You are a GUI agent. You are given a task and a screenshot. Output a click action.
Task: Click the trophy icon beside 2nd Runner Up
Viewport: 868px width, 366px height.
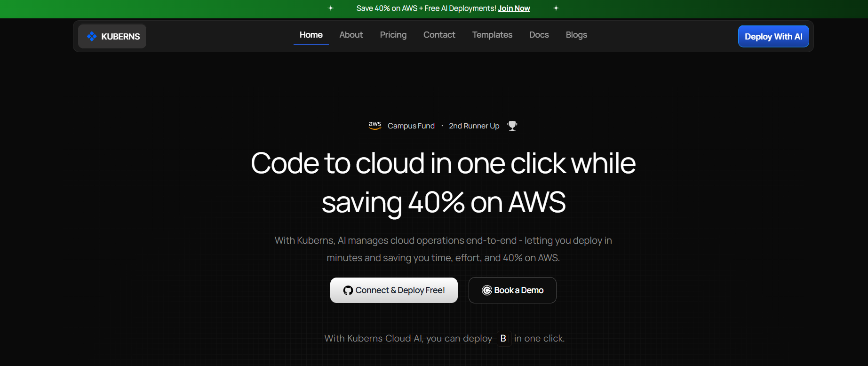[x=512, y=126]
